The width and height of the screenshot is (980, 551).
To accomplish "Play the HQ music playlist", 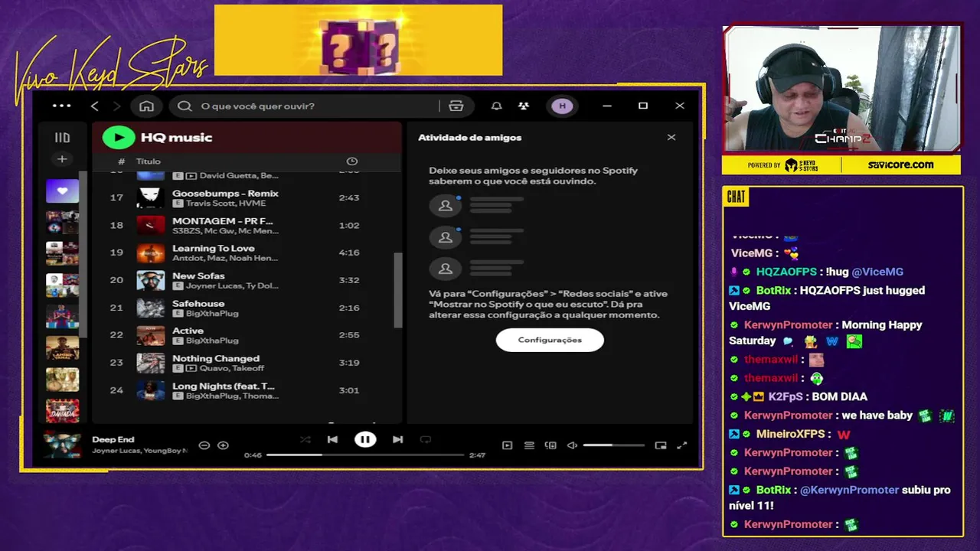I will 119,137.
